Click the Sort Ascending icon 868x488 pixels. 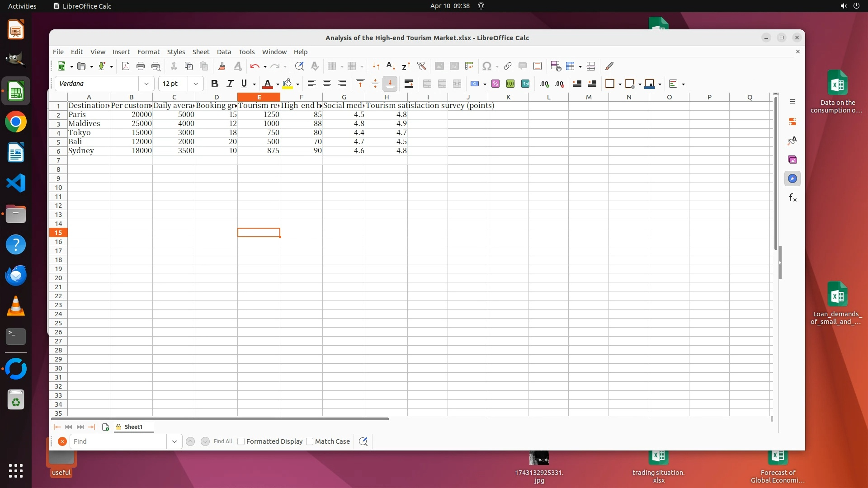coord(391,66)
